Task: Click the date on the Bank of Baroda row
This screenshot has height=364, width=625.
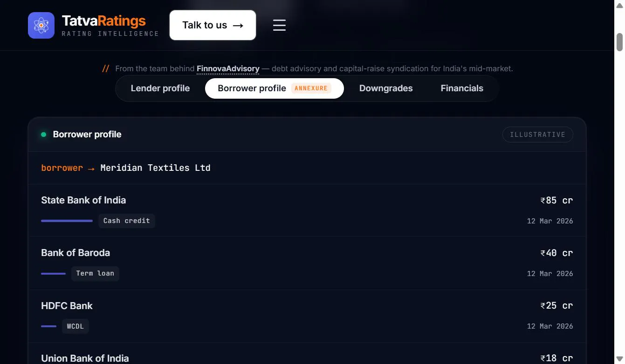Action: pyautogui.click(x=550, y=273)
